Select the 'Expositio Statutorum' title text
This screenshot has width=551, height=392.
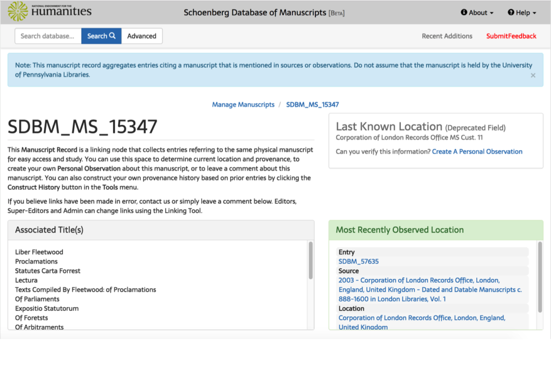pyautogui.click(x=47, y=309)
